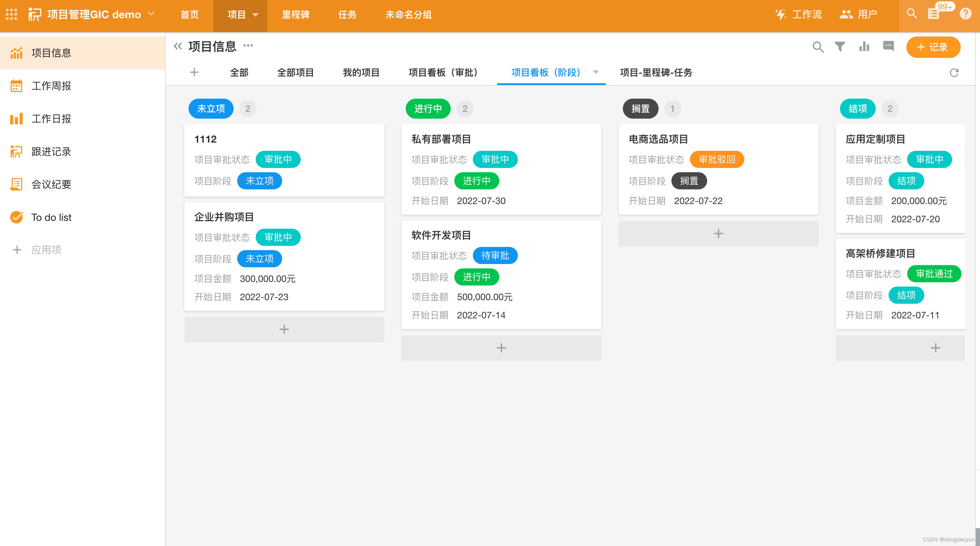Open the 用户 user management

pos(859,14)
